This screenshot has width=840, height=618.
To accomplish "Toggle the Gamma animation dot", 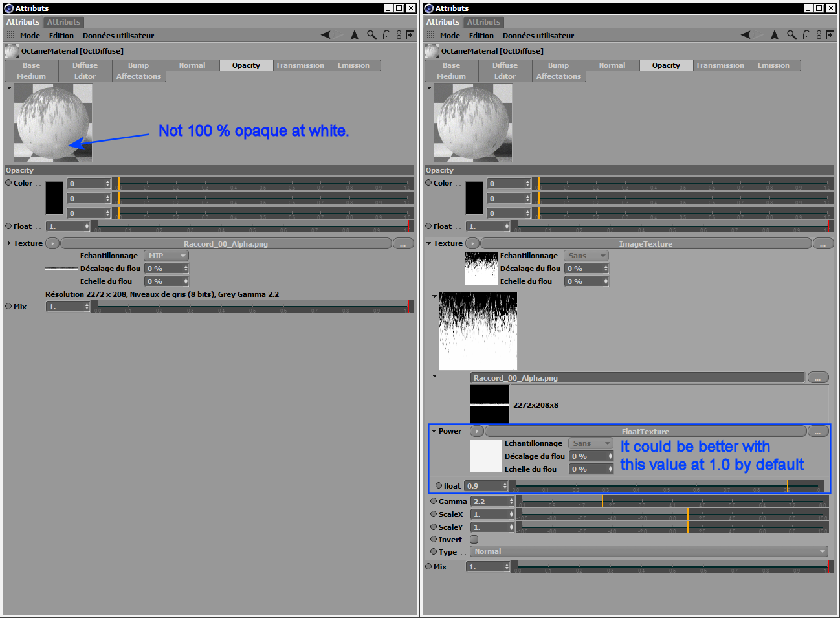I will coord(434,501).
